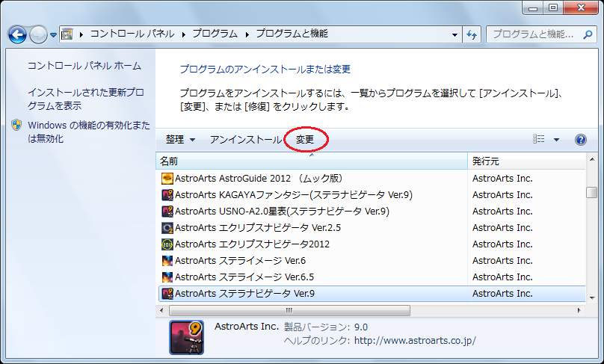Click the horizontal scrollbar right arrow

click(x=579, y=310)
